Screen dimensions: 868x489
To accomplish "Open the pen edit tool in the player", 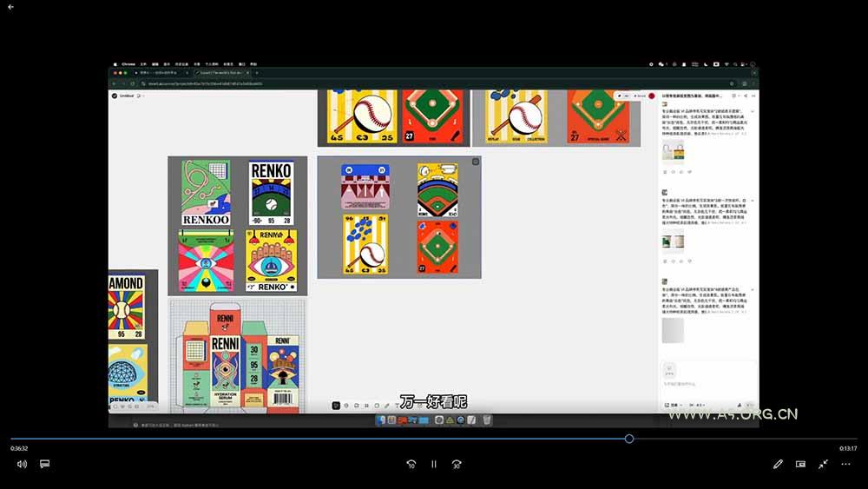I will pyautogui.click(x=778, y=464).
